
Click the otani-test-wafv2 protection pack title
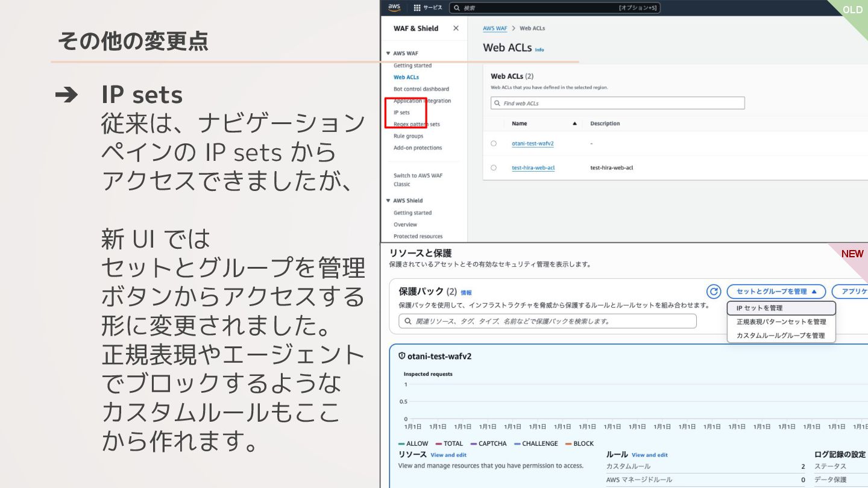coord(439,356)
